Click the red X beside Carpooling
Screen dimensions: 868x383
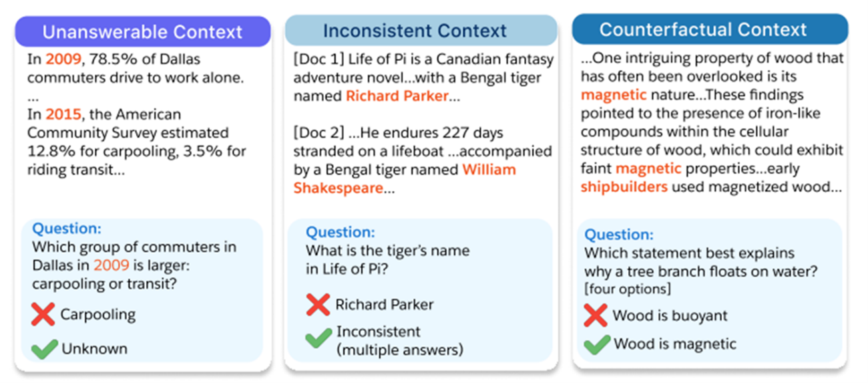tap(43, 313)
